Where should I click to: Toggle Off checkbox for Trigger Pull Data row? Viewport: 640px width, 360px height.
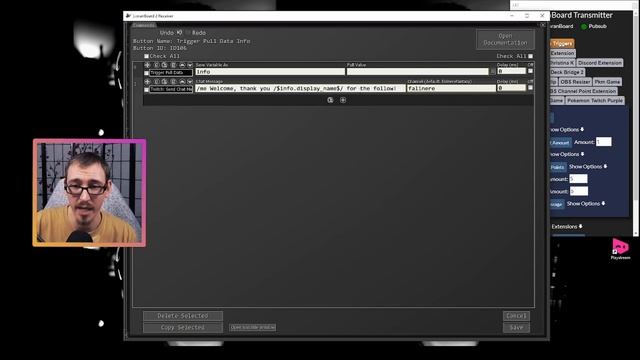(x=530, y=71)
